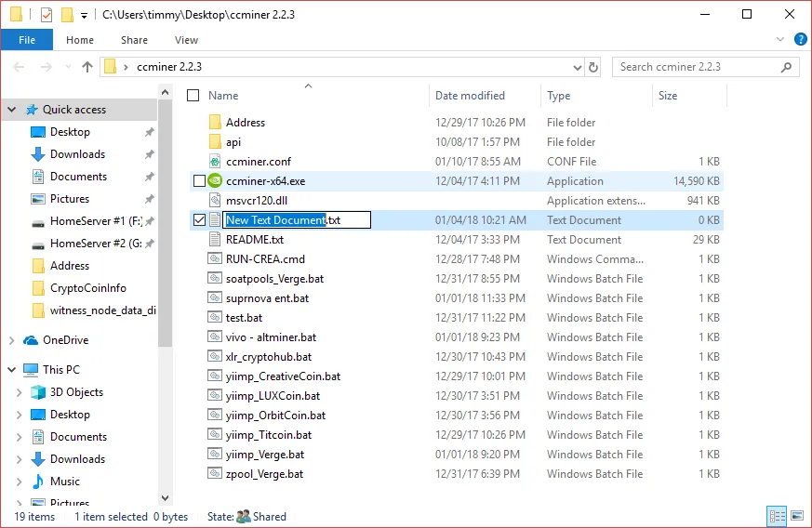Image resolution: width=812 pixels, height=528 pixels.
Task: Expand the OneDrive tree node
Action: (x=11, y=340)
